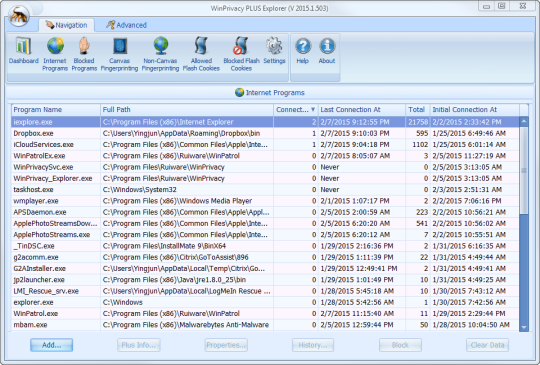Click the list scrollbar down arrow
The height and width of the screenshot is (365, 540).
(x=524, y=327)
